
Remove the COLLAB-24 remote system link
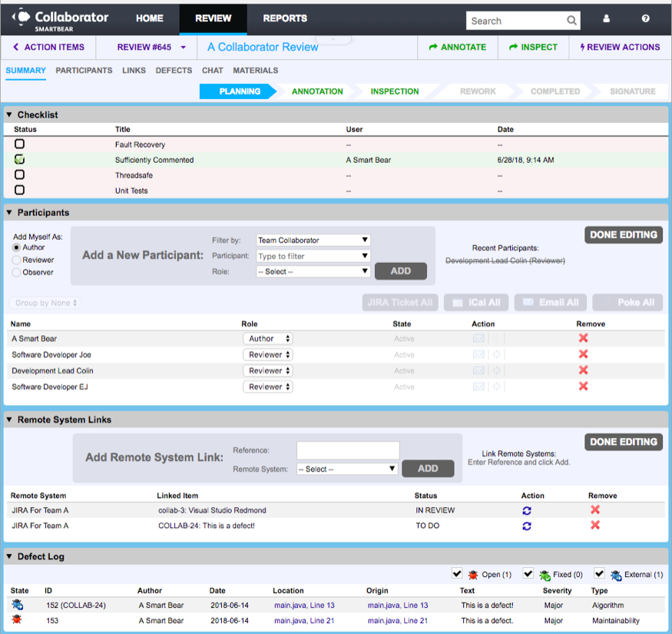[595, 525]
